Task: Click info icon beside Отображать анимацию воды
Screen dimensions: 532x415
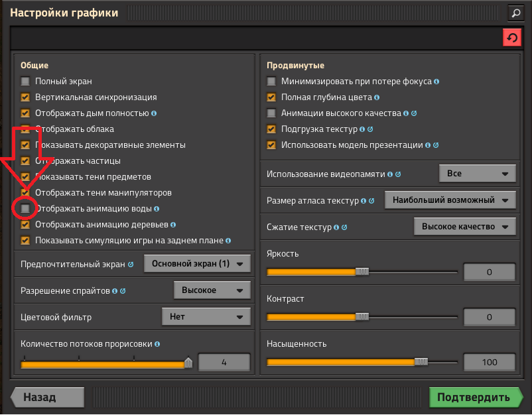Action: [157, 209]
